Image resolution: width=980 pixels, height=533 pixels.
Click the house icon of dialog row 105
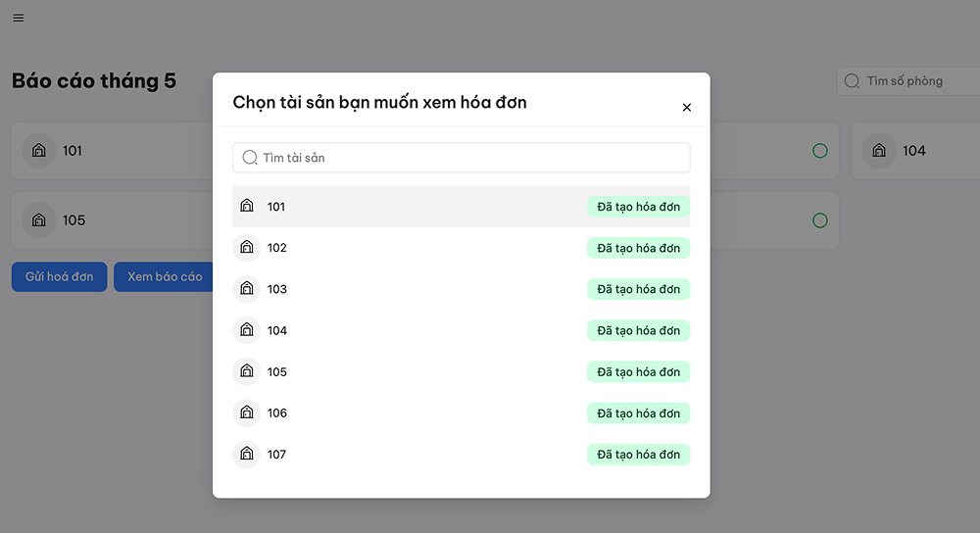click(247, 371)
